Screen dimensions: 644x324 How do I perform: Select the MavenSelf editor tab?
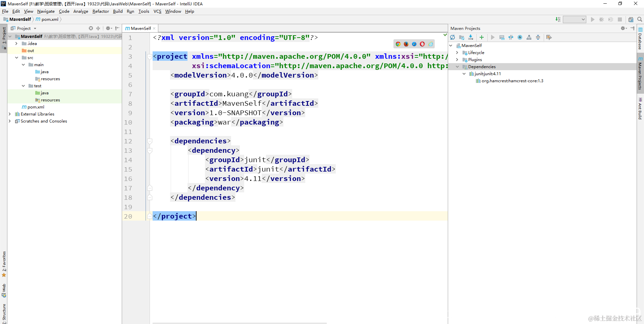tap(141, 29)
